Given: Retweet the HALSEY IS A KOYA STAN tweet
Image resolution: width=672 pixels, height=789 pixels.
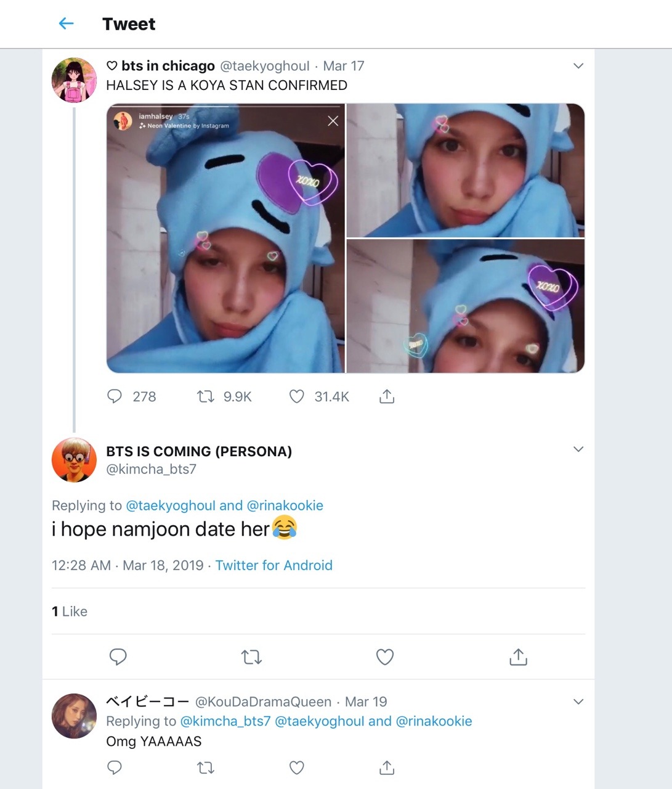Looking at the screenshot, I should pyautogui.click(x=205, y=396).
